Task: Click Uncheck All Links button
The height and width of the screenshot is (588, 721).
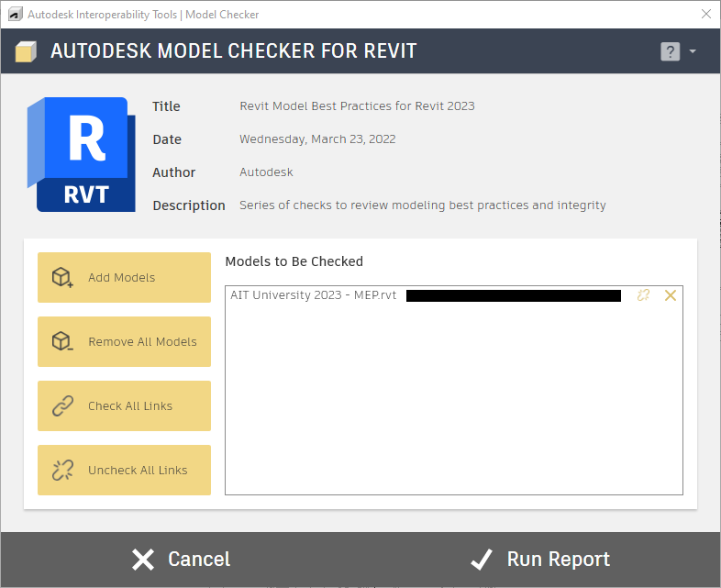Action: tap(124, 470)
